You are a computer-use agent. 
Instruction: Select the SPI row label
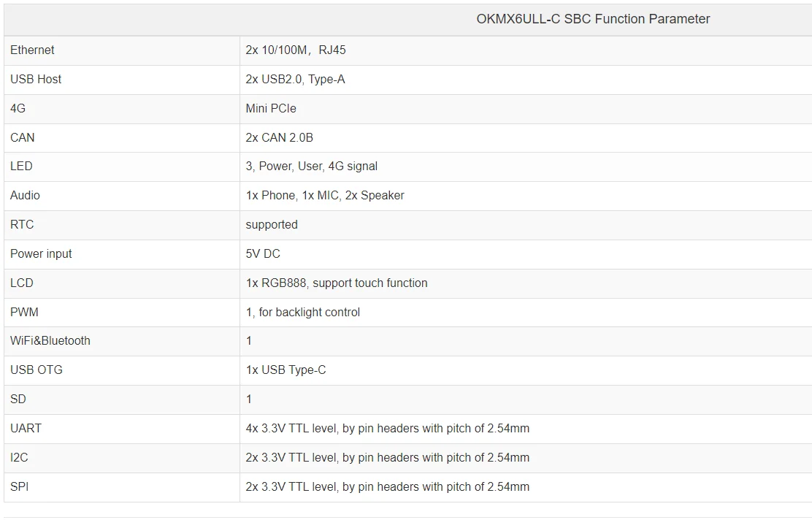click(x=20, y=487)
